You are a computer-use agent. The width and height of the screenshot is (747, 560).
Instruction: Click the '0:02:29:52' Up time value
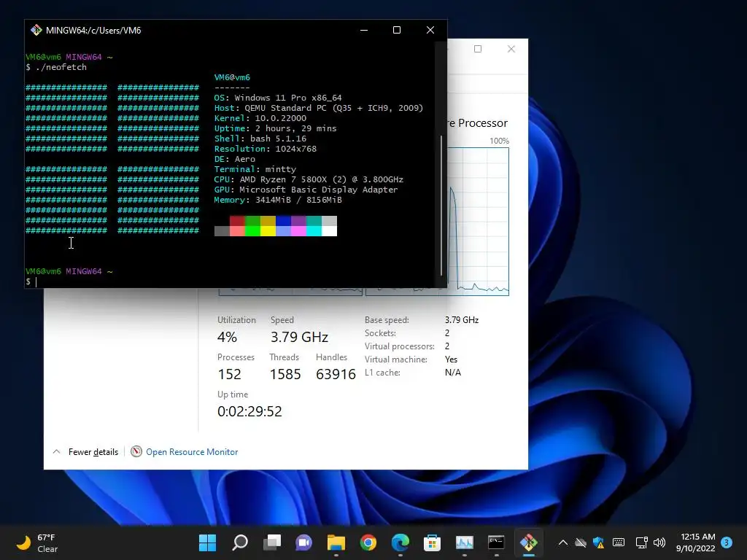coord(249,411)
